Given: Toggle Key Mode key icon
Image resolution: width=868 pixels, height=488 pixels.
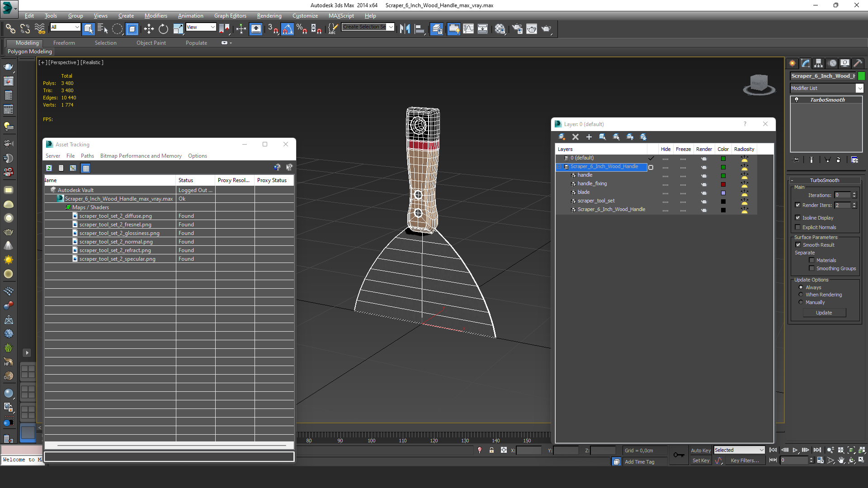Looking at the screenshot, I should (x=679, y=455).
